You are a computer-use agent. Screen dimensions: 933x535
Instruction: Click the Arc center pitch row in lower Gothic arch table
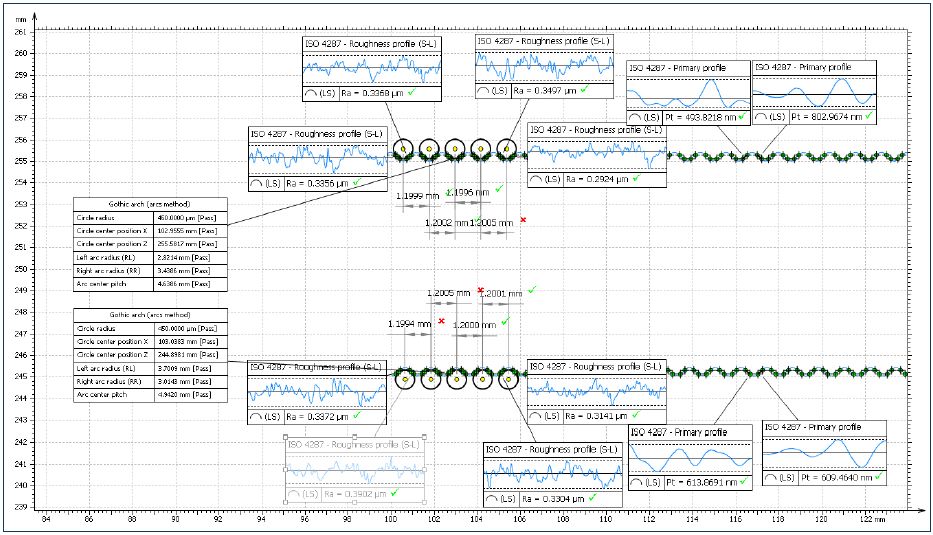tap(152, 395)
